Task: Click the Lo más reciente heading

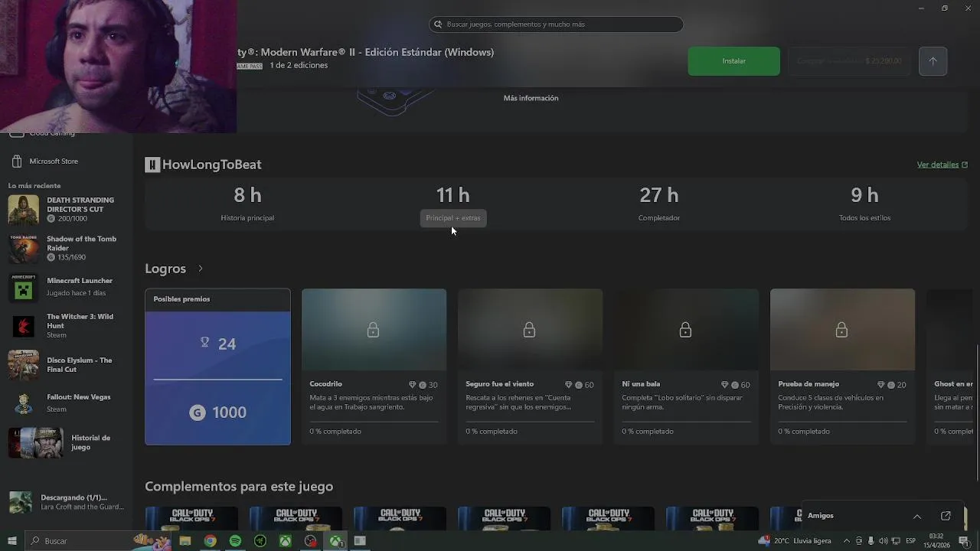Action: coord(34,186)
